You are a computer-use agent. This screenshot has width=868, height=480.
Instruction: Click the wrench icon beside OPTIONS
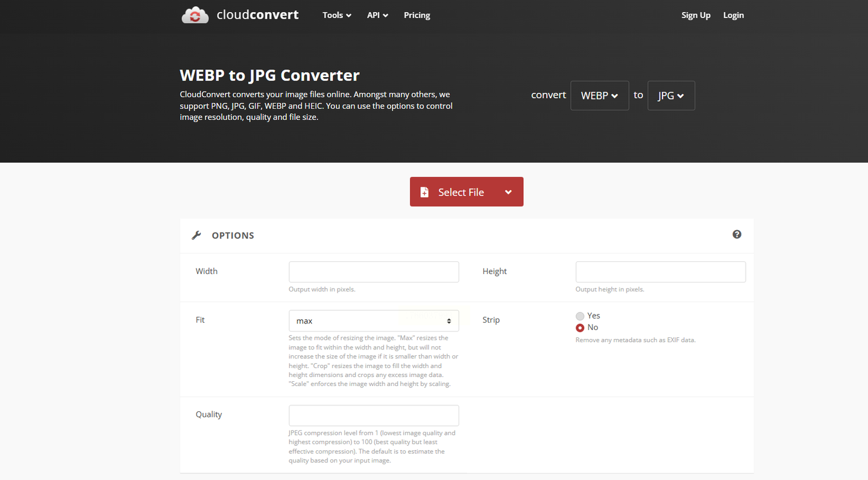click(197, 235)
